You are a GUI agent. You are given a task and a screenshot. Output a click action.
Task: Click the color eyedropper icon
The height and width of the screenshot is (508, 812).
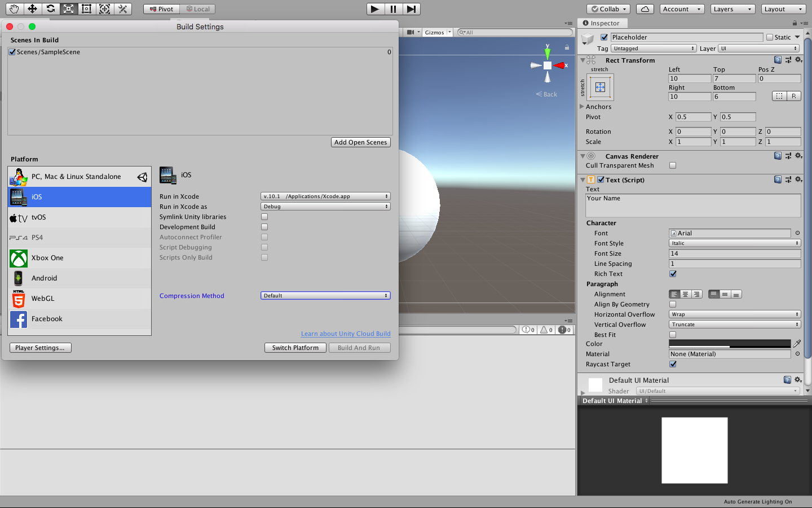[797, 344]
